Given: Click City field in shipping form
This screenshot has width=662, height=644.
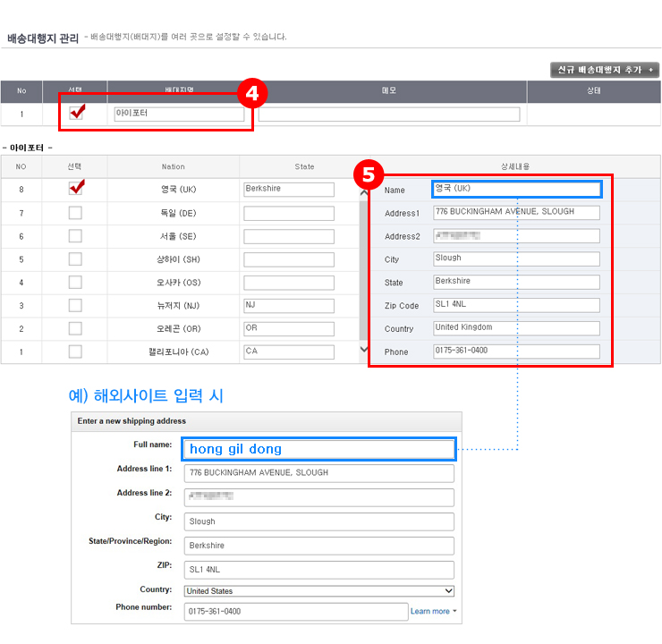Looking at the screenshot, I should pyautogui.click(x=319, y=521).
